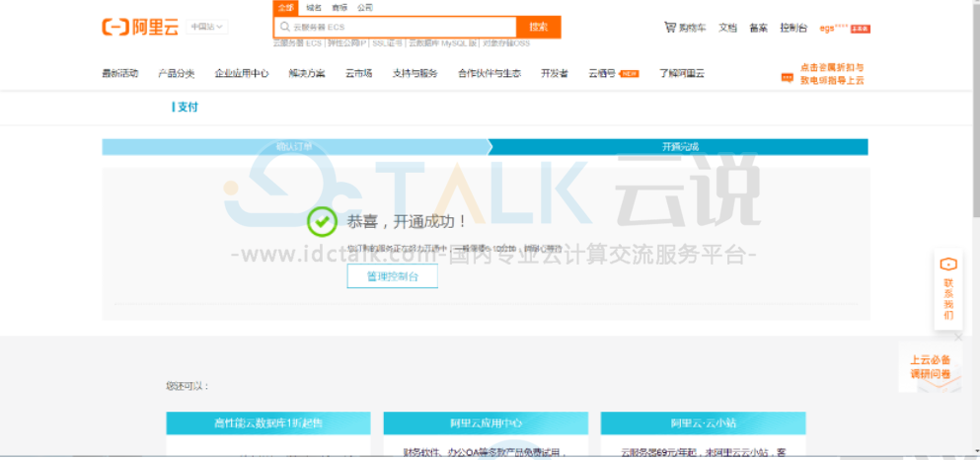Select the 全部 search tab
The width and height of the screenshot is (980, 460).
[x=285, y=8]
